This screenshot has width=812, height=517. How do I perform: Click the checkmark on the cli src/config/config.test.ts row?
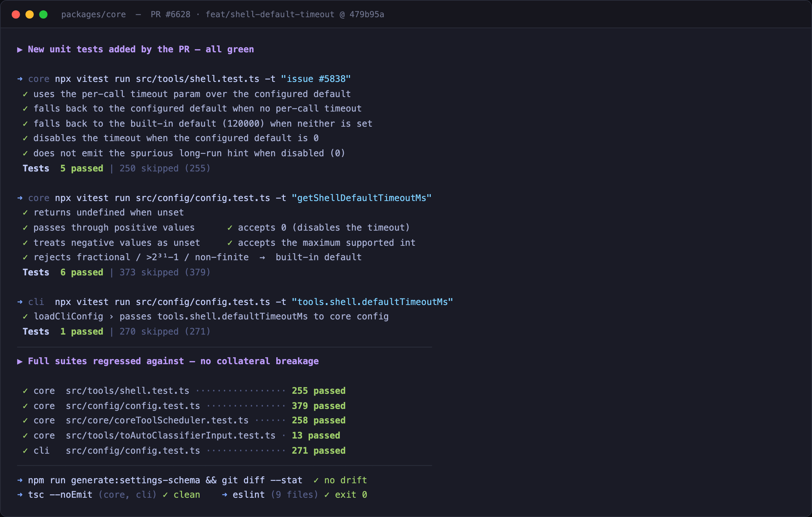(x=25, y=451)
